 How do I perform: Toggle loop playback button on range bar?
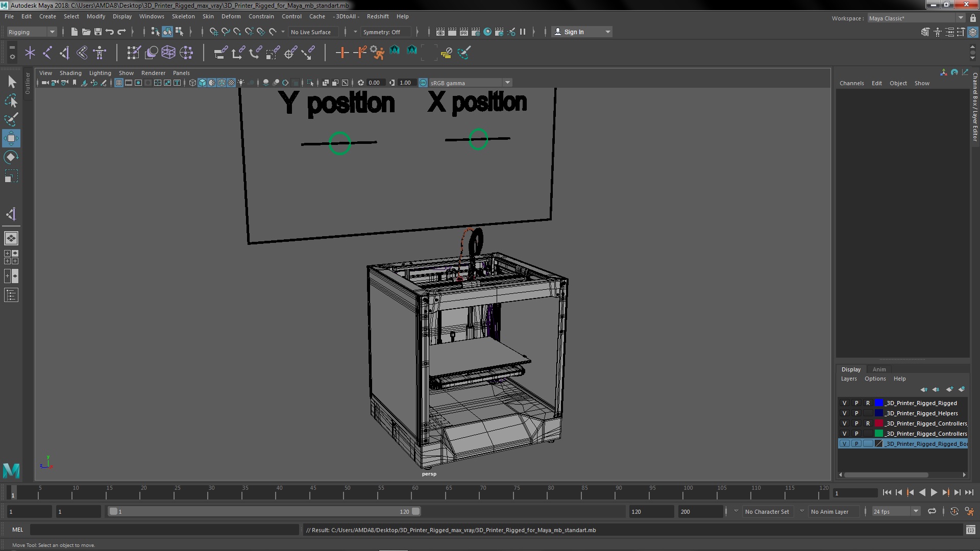pos(932,511)
